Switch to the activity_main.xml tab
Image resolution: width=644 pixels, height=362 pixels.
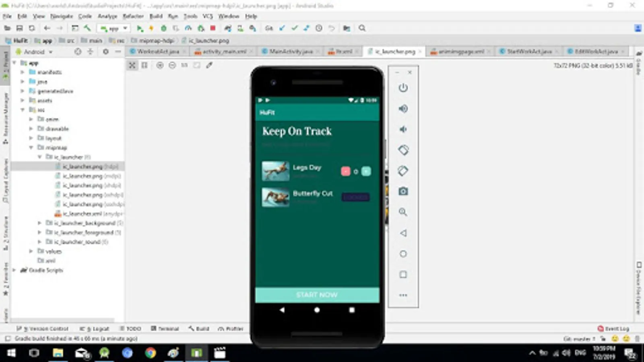coord(224,51)
